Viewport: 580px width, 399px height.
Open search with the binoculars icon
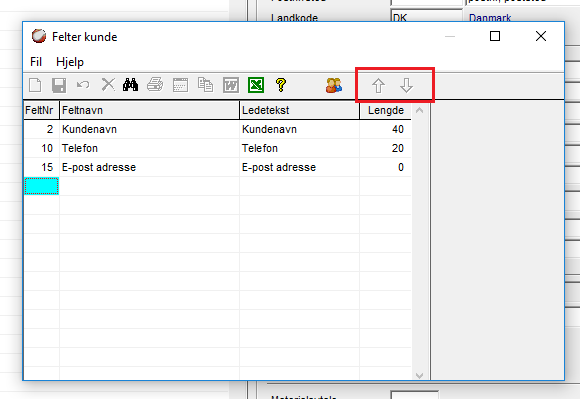(x=131, y=85)
